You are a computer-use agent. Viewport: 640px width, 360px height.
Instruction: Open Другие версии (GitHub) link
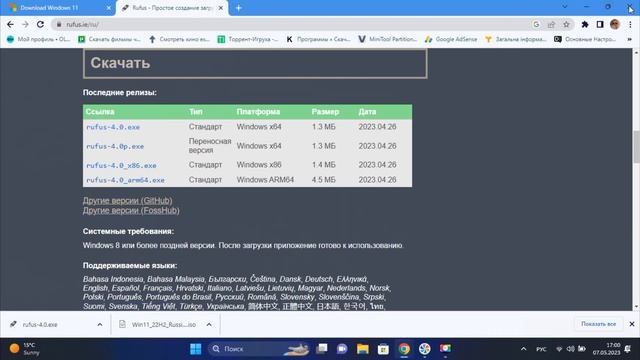127,200
